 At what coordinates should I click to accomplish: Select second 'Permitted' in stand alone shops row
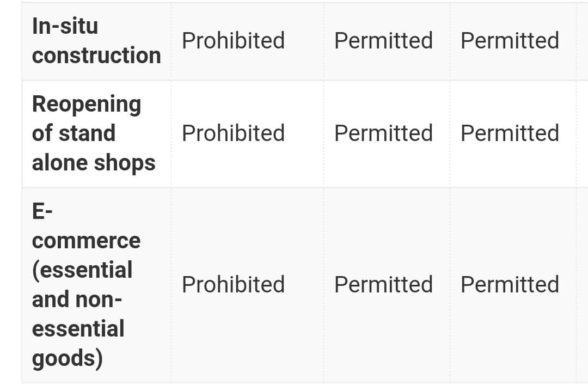[510, 133]
